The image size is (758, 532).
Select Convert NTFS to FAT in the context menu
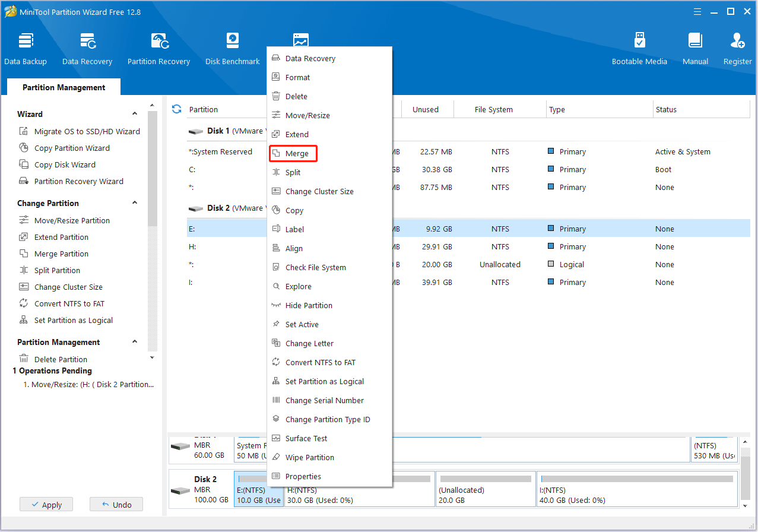[329, 362]
